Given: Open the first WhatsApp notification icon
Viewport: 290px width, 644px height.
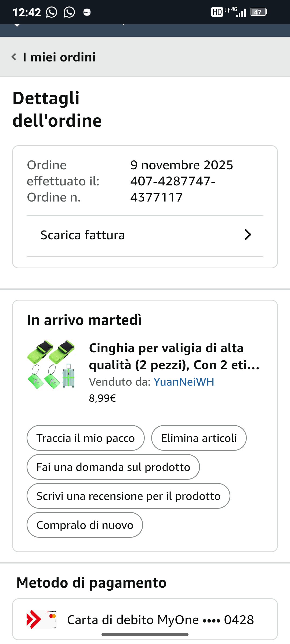Looking at the screenshot, I should pos(52,12).
